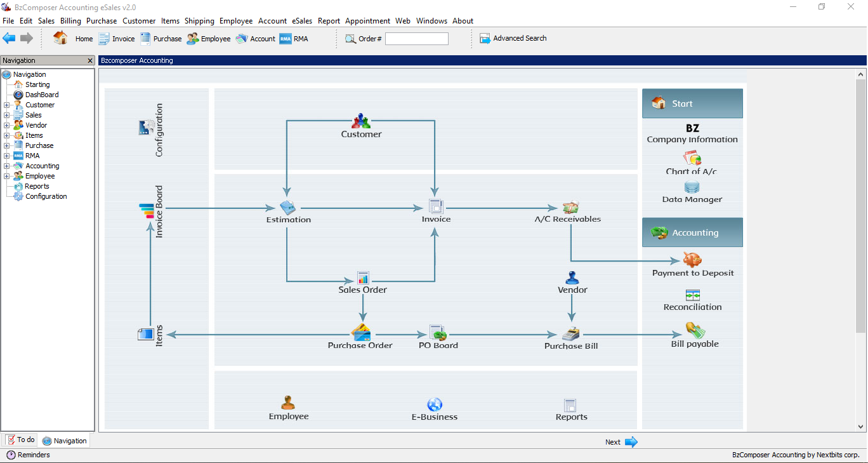Click the forward arrow toolbar icon
868x463 pixels.
pyautogui.click(x=26, y=38)
